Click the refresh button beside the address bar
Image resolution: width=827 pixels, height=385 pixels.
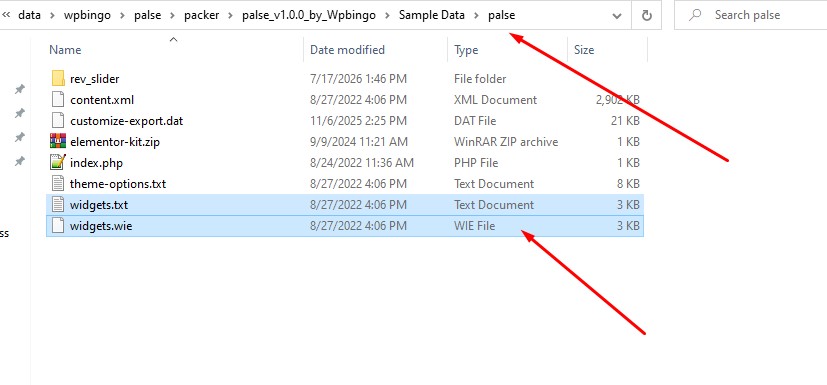[x=647, y=15]
